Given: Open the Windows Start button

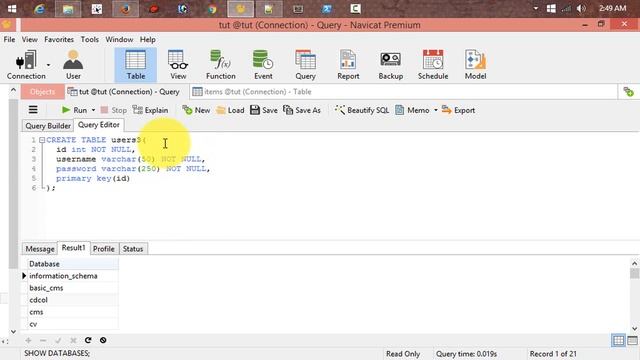Looking at the screenshot, I should point(12,9).
